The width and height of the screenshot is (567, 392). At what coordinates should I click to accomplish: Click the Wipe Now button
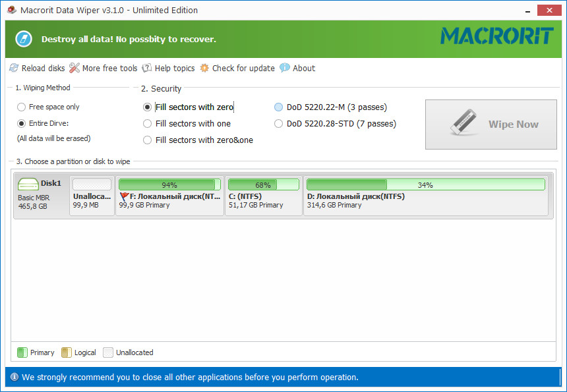(491, 125)
